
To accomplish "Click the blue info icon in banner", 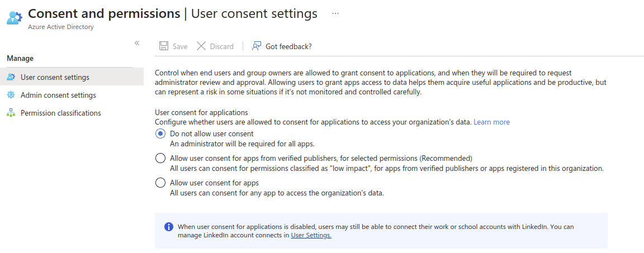I will pos(168,227).
